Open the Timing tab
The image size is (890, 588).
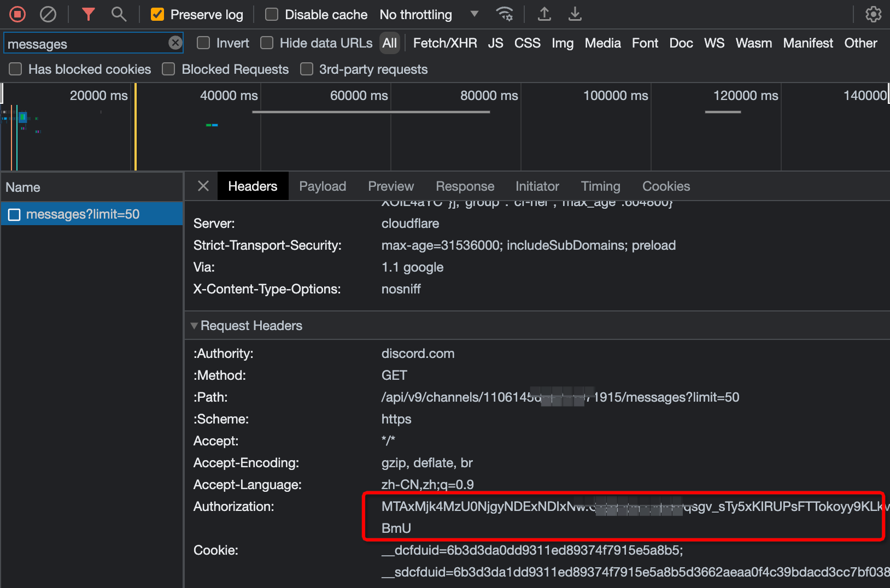pos(601,186)
